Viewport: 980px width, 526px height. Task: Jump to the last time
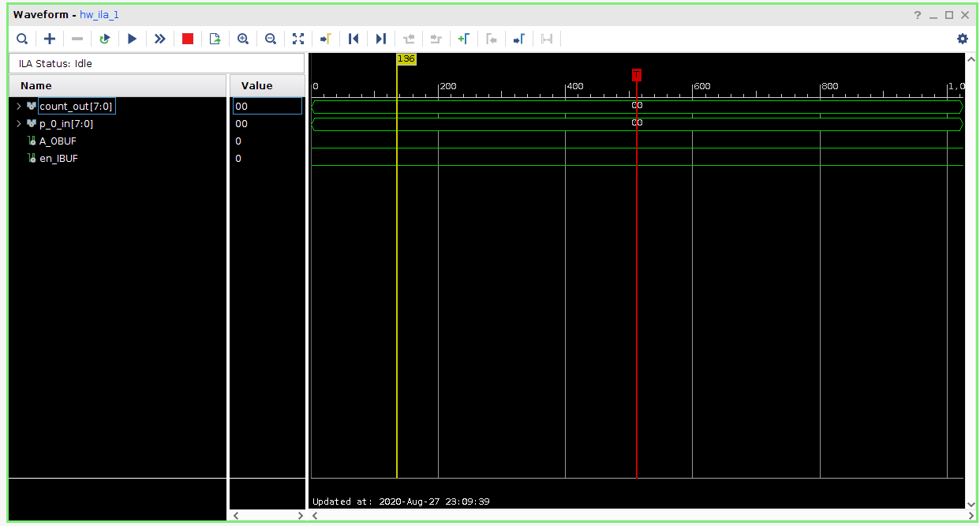tap(381, 39)
